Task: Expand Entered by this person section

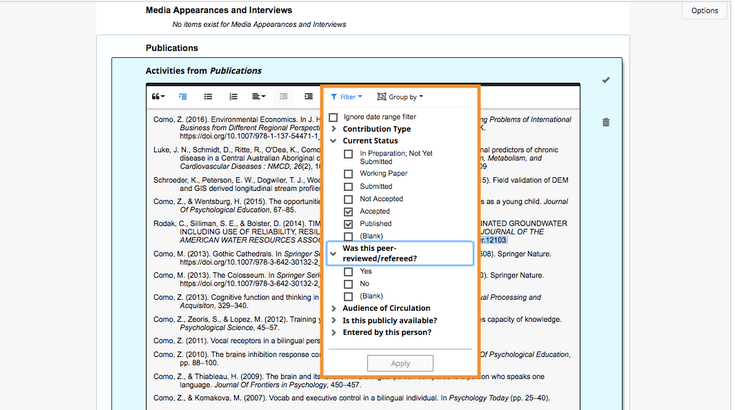Action: coord(334,333)
